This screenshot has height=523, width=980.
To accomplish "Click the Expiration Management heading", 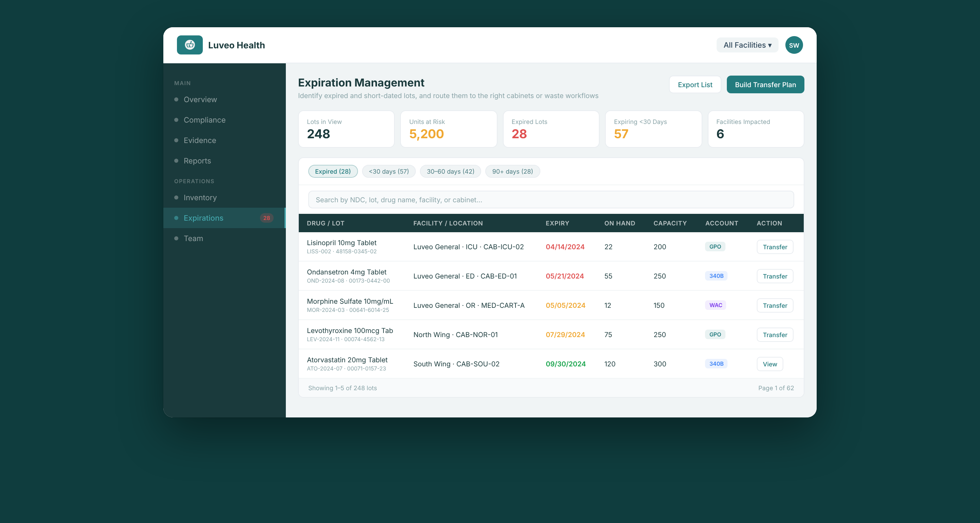I will pyautogui.click(x=361, y=83).
